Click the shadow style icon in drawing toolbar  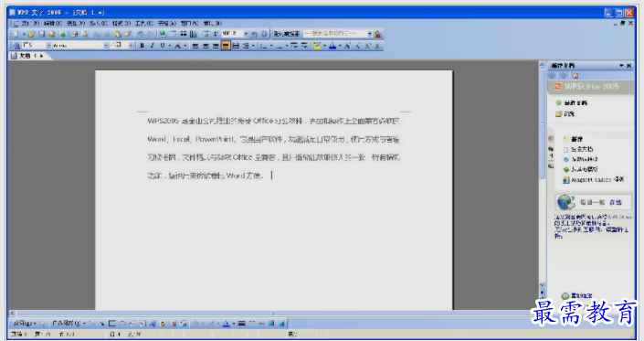[271, 324]
